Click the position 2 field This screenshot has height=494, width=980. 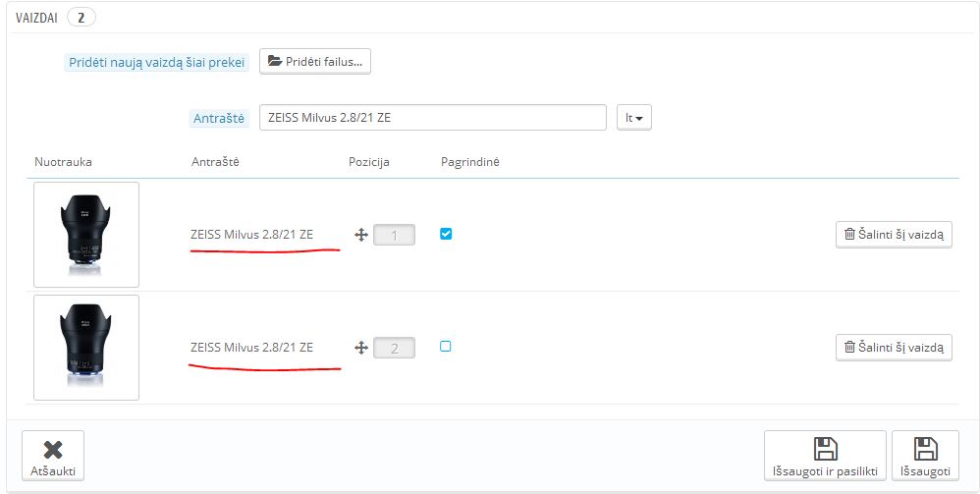click(395, 348)
